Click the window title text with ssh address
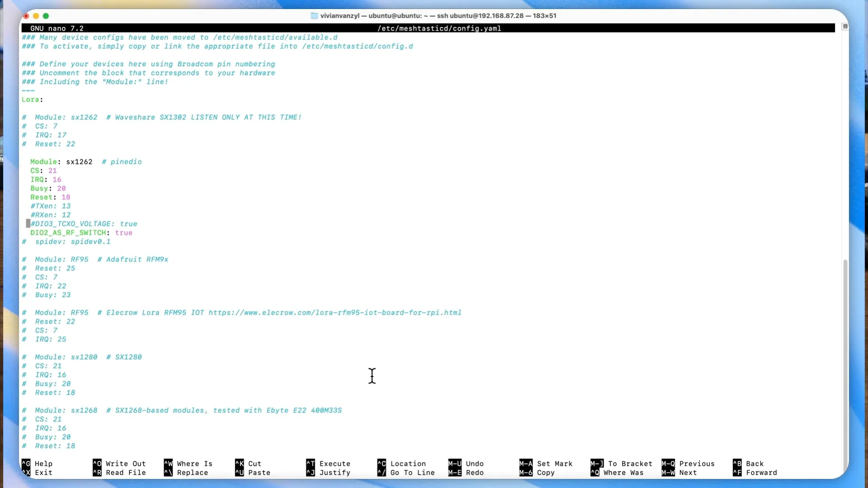This screenshot has height=488, width=868. click(x=438, y=16)
